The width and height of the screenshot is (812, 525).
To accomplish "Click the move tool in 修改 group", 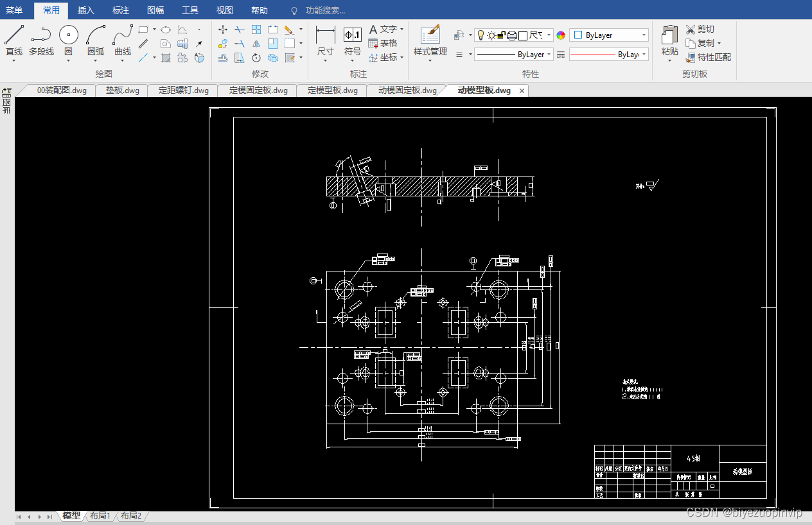I will coord(223,30).
